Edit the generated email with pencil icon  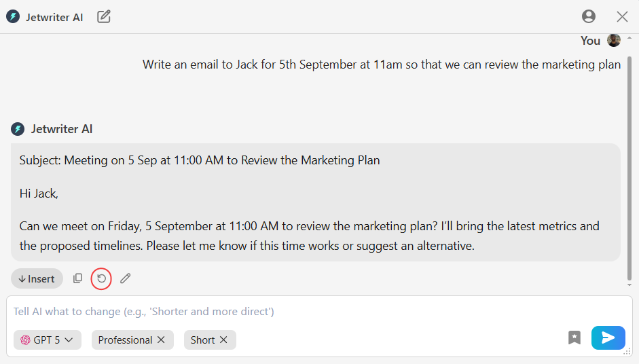coord(126,278)
